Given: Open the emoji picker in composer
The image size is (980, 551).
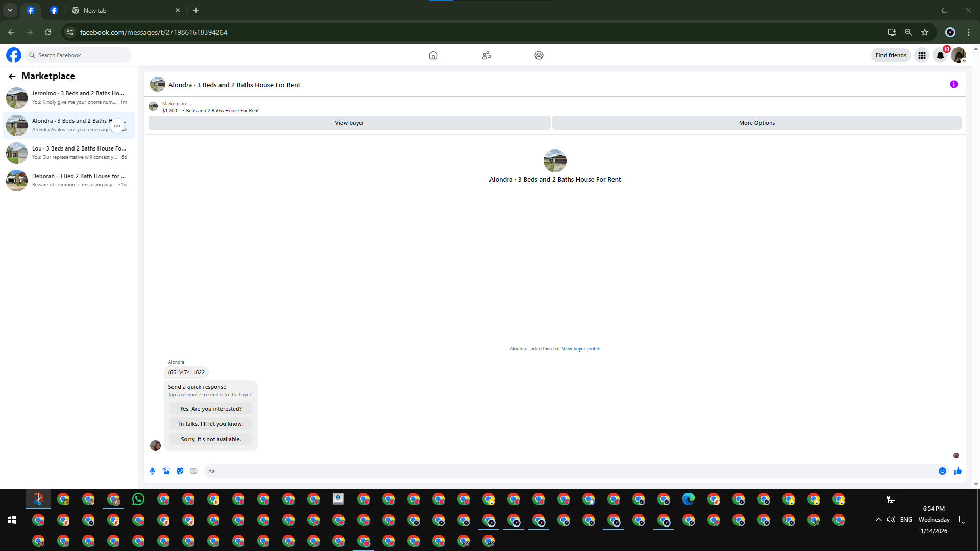Looking at the screenshot, I should (942, 471).
